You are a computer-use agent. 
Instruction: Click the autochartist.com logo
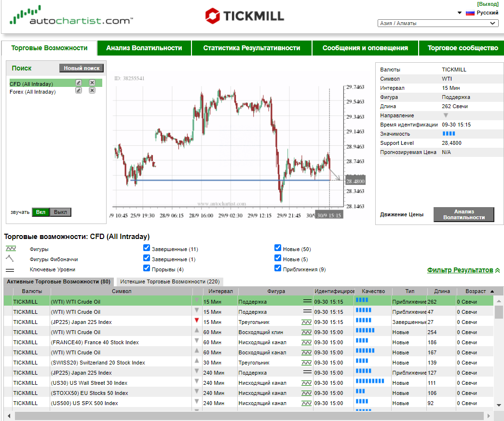pos(71,15)
